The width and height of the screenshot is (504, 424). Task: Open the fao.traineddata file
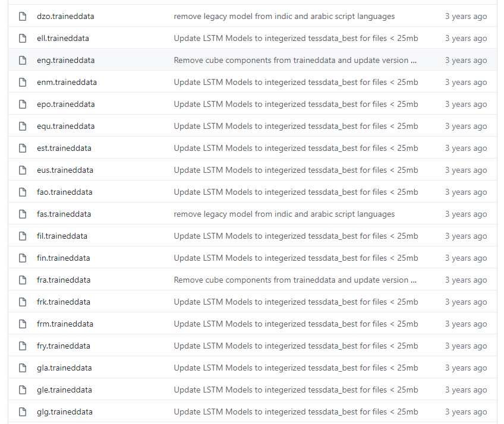(x=65, y=192)
